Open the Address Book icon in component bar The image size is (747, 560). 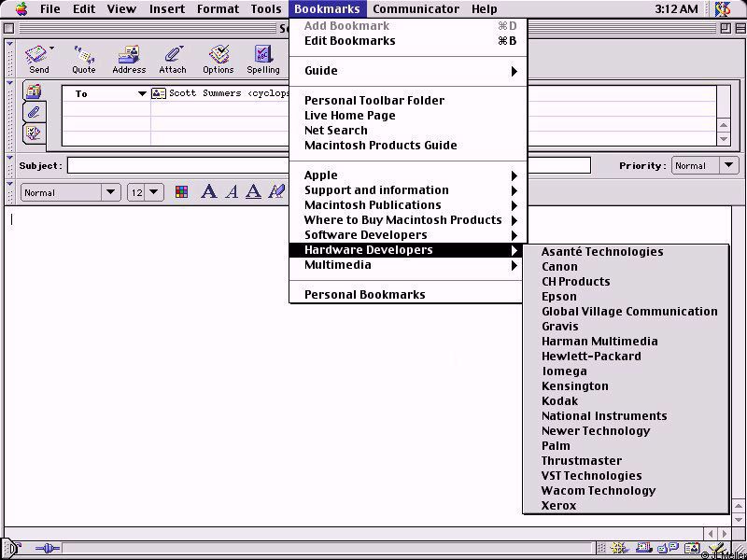point(692,549)
